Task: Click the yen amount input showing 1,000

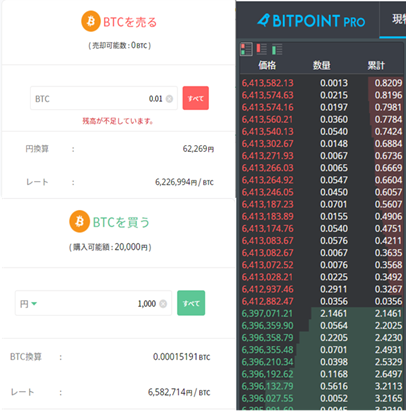Action: tap(93, 303)
